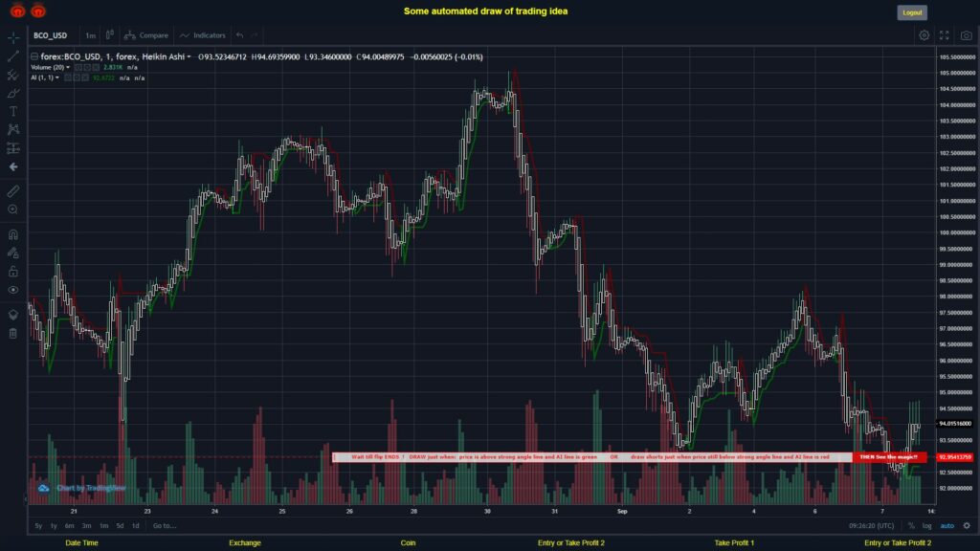Image resolution: width=980 pixels, height=551 pixels.
Task: Open the pattern drawing tools
Action: 13,129
